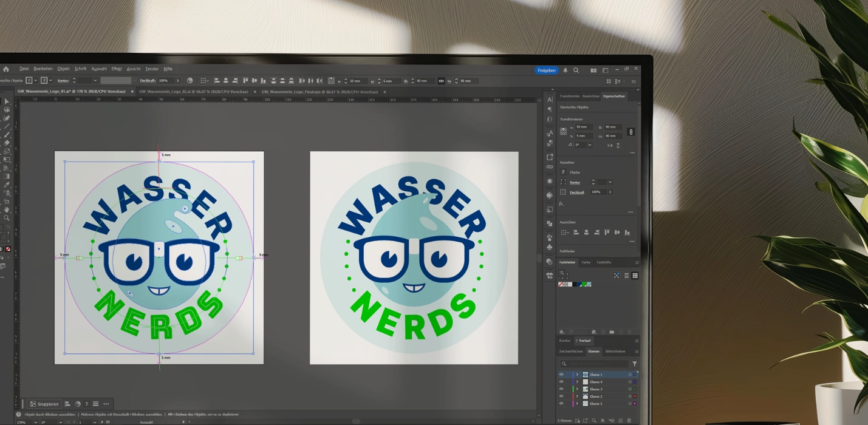
Task: Open the Datei menu
Action: 24,69
